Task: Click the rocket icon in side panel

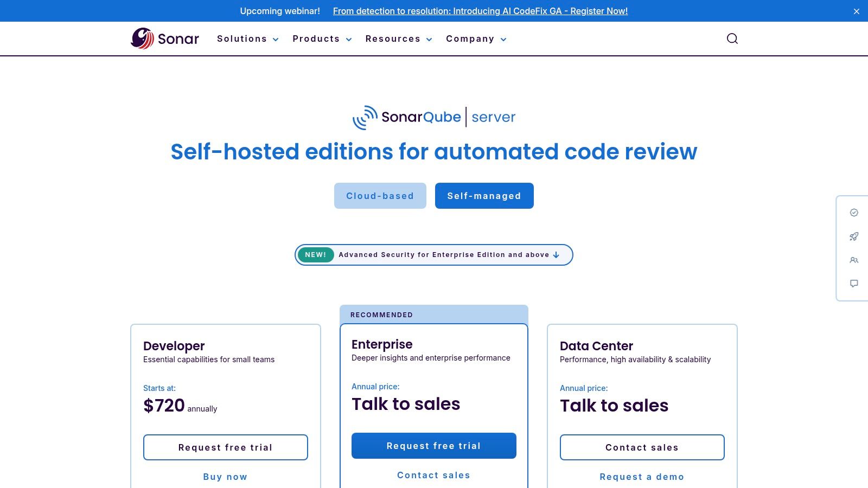Action: (854, 236)
